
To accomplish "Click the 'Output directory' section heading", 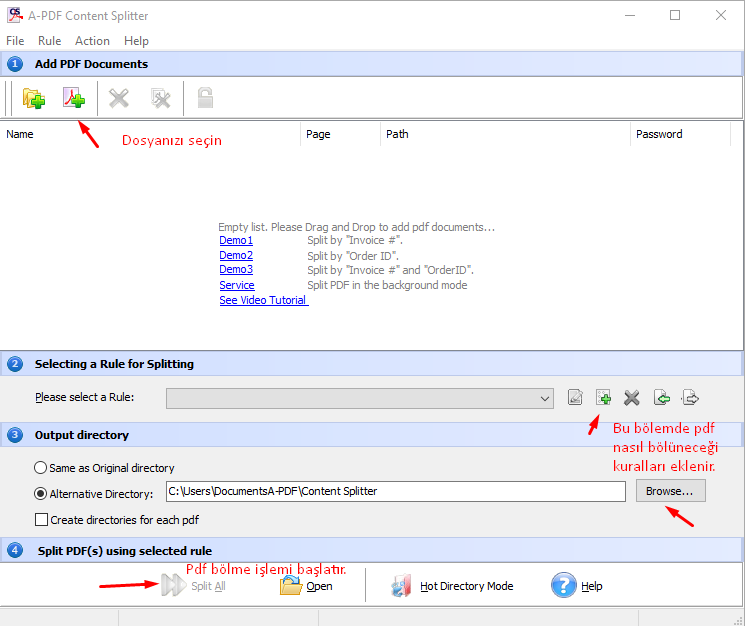I will 82,435.
